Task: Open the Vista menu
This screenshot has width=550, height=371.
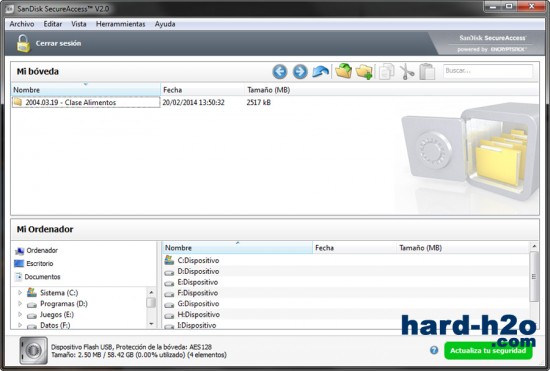Action: click(x=79, y=24)
